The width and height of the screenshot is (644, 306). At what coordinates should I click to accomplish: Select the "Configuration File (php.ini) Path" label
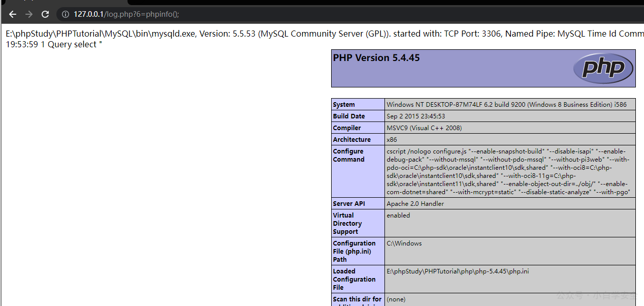point(355,252)
